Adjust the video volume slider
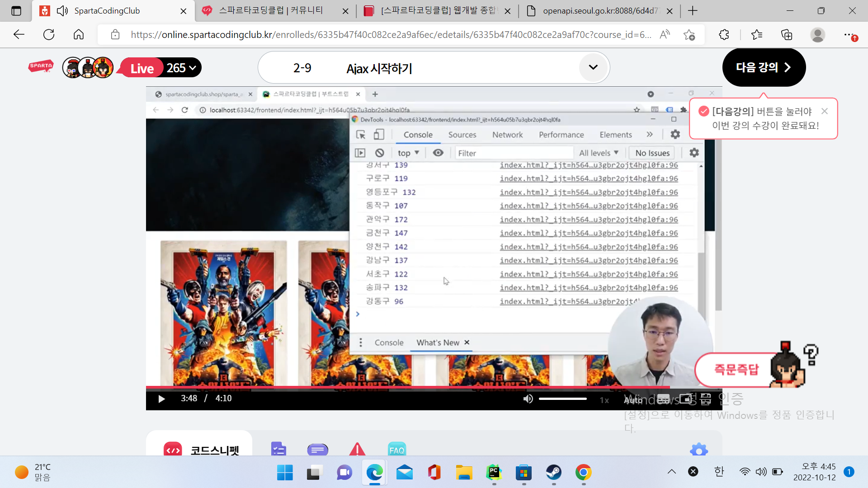 click(x=562, y=399)
